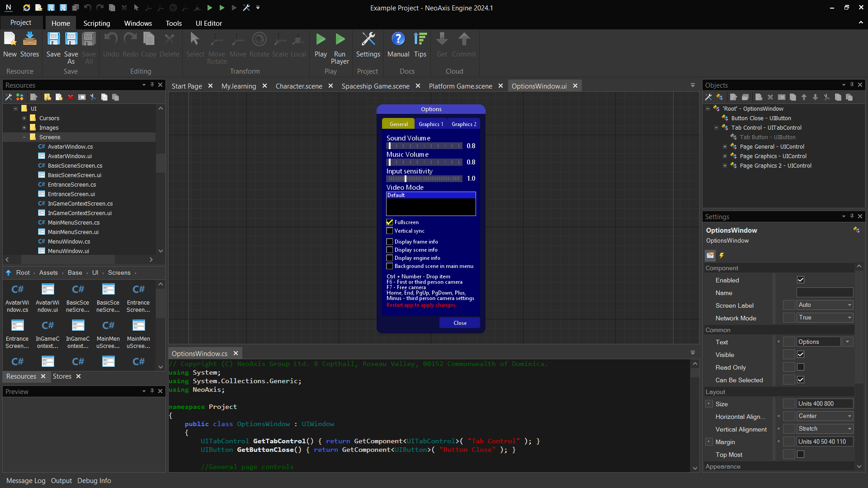Open Horizontal Alignment Center dropdown
The height and width of the screenshot is (488, 868).
[x=825, y=416]
